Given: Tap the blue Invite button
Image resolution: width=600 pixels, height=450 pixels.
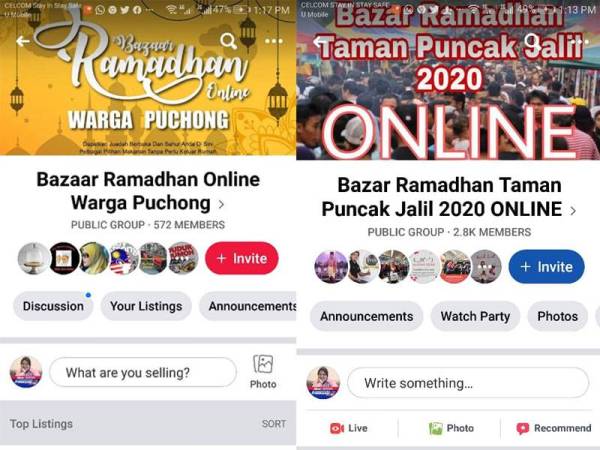Looking at the screenshot, I should [x=546, y=267].
